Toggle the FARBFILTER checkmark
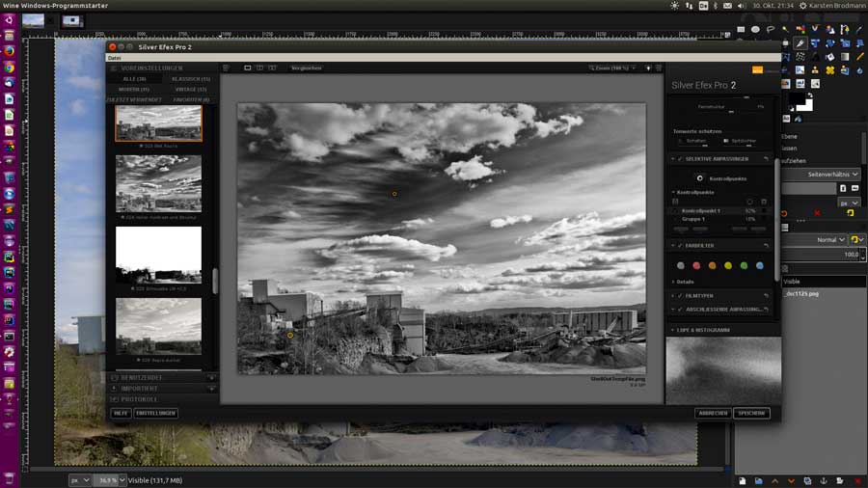Screen dimensions: 868x488 click(680, 245)
